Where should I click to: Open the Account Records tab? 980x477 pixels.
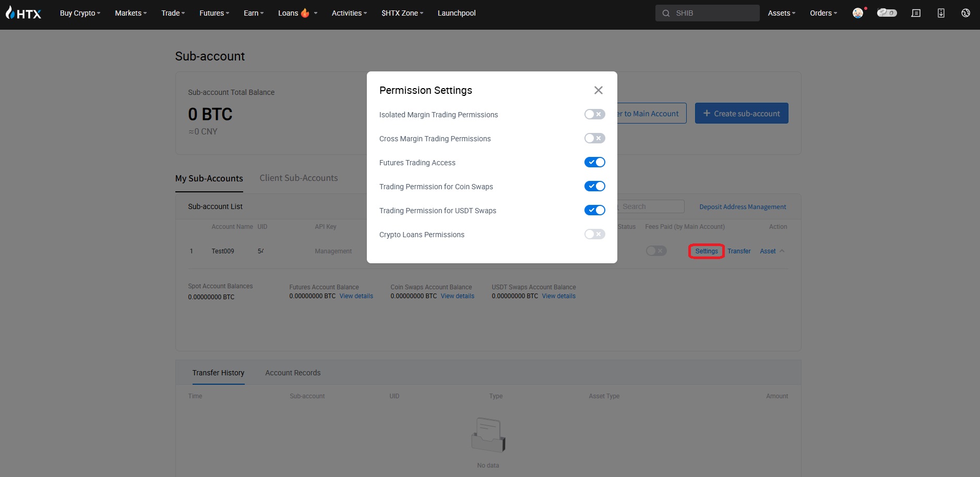point(293,373)
